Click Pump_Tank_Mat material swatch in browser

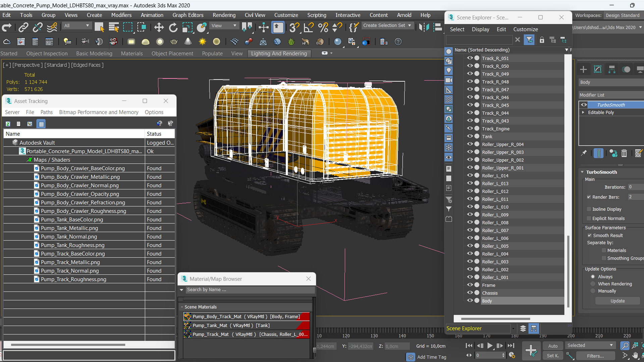(187, 325)
